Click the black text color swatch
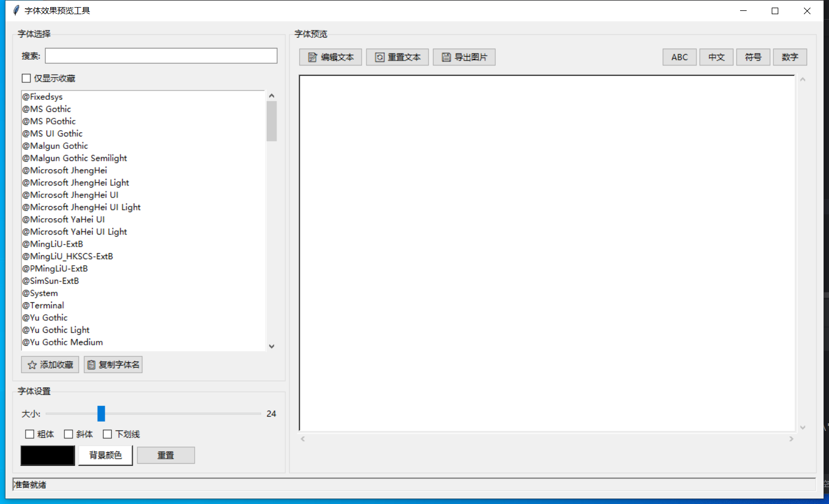 (x=48, y=455)
